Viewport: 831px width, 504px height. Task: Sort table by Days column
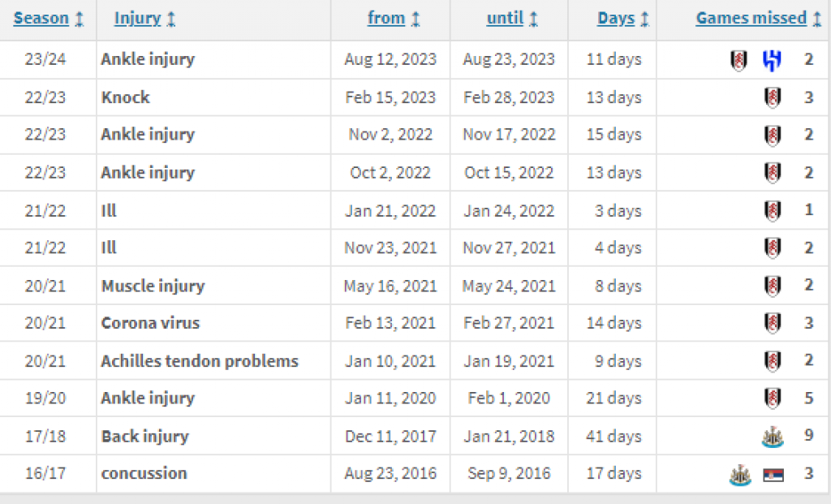pyautogui.click(x=616, y=19)
